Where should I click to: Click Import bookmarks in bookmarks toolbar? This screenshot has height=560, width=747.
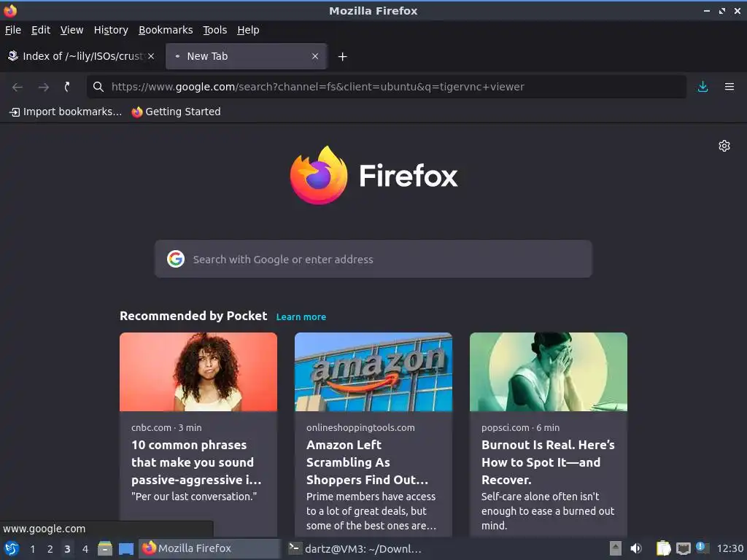coord(66,112)
